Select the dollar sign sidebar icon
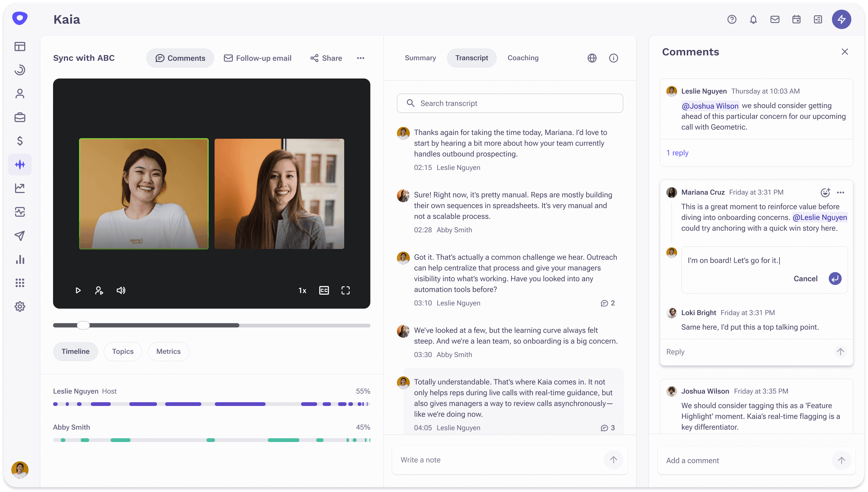 [20, 141]
